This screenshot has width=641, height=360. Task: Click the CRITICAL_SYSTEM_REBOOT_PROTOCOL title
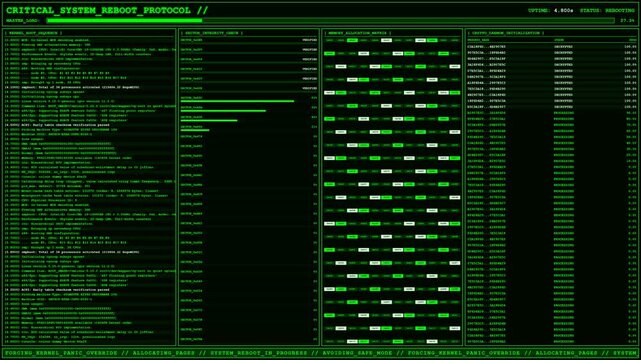tap(107, 11)
